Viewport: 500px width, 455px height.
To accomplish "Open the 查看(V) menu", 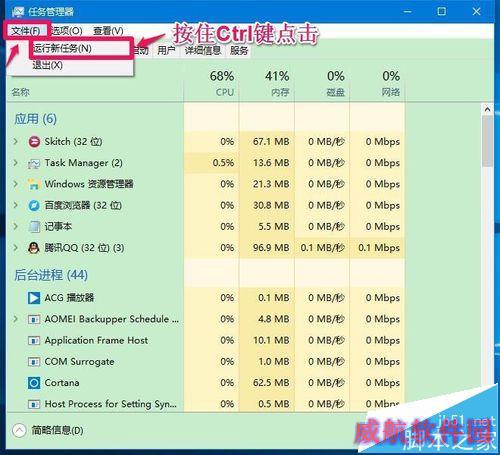I will pos(108,31).
